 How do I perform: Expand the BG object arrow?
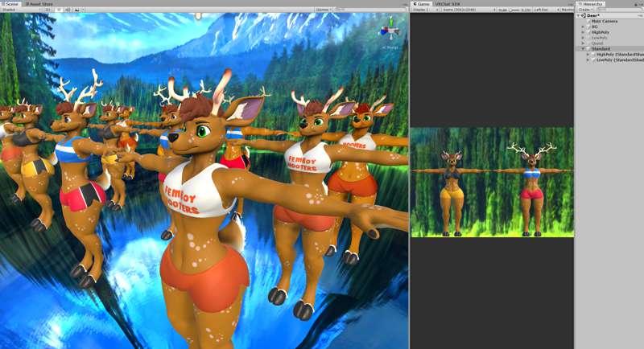tap(582, 27)
